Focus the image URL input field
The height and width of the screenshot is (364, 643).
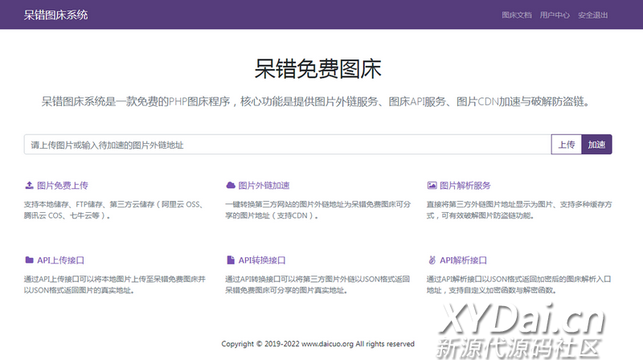click(x=287, y=145)
